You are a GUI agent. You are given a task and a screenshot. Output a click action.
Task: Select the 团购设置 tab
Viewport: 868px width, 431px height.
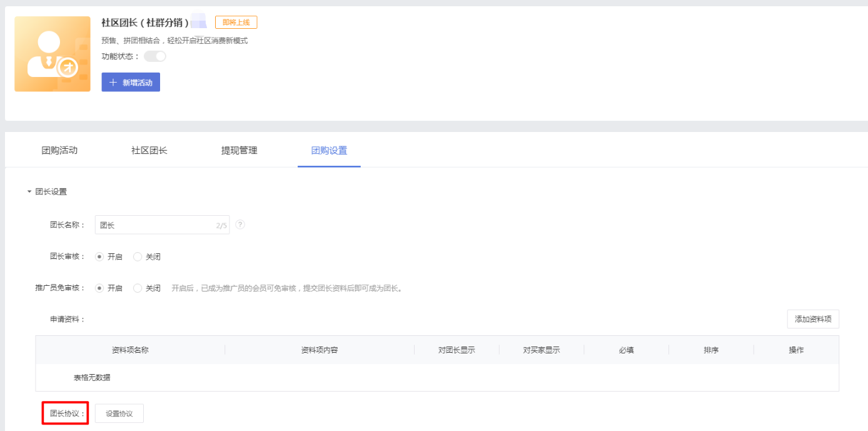coord(329,150)
